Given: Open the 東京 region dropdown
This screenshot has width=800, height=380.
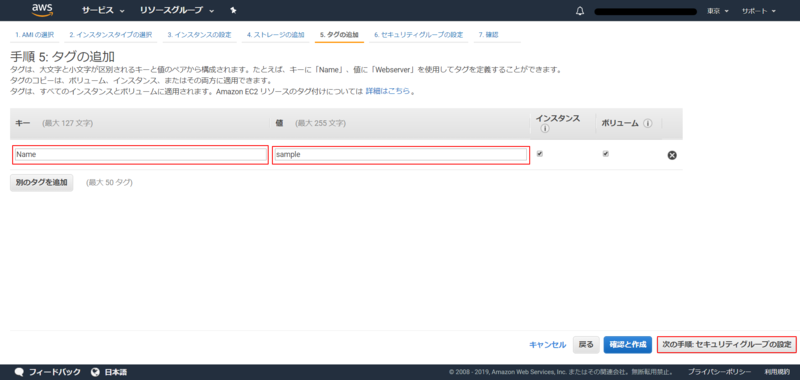Looking at the screenshot, I should point(718,11).
